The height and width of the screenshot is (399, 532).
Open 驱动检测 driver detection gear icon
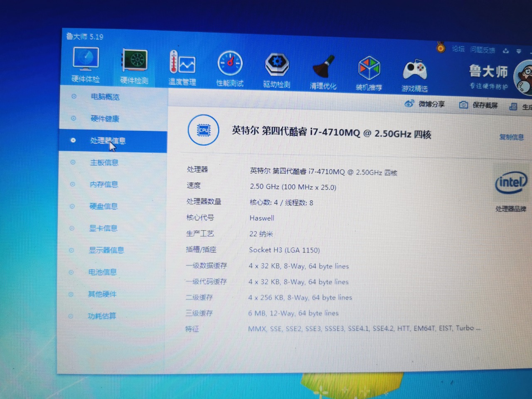(x=277, y=65)
